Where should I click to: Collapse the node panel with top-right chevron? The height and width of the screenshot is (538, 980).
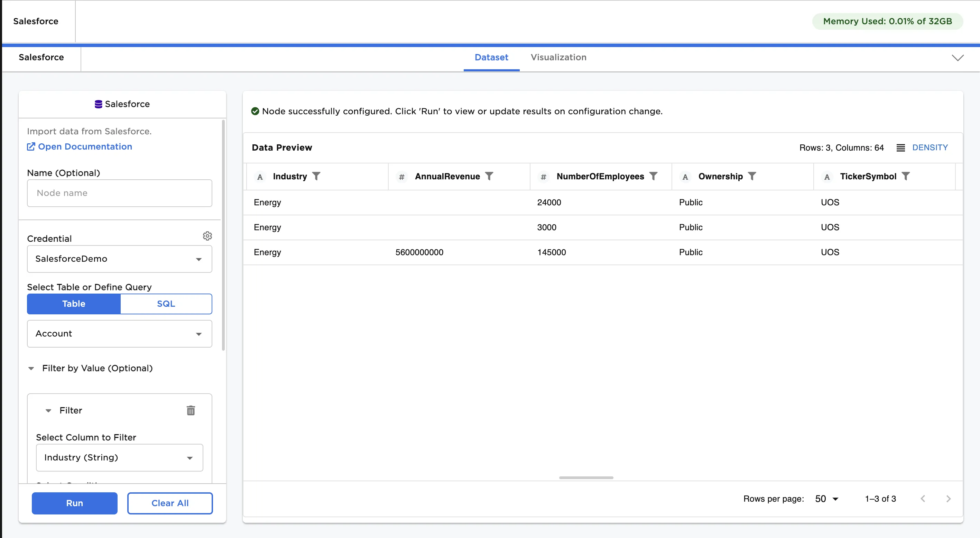(958, 57)
